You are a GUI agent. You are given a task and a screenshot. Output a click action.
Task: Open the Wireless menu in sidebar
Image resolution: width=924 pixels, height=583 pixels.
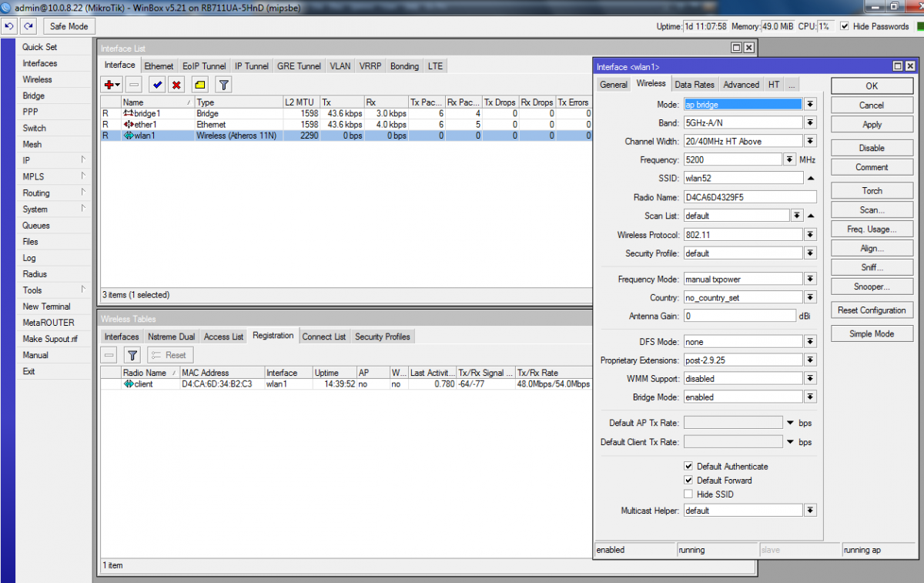point(37,79)
